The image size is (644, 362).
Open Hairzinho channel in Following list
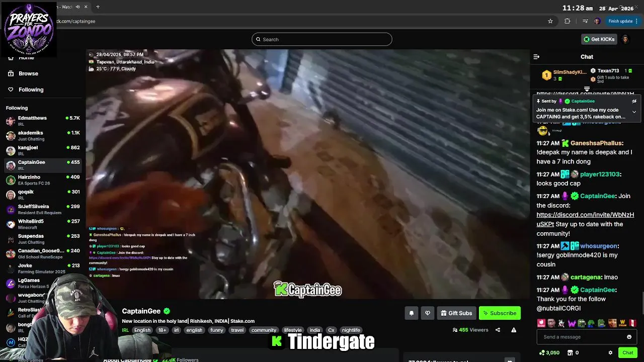[x=43, y=180]
